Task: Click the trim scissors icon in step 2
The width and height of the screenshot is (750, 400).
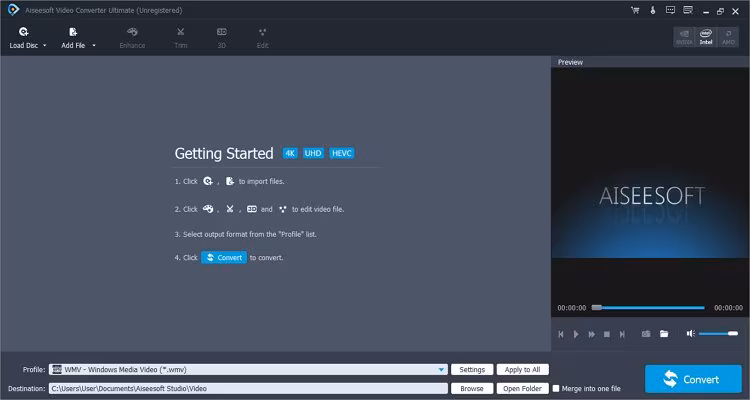Action: click(x=230, y=209)
